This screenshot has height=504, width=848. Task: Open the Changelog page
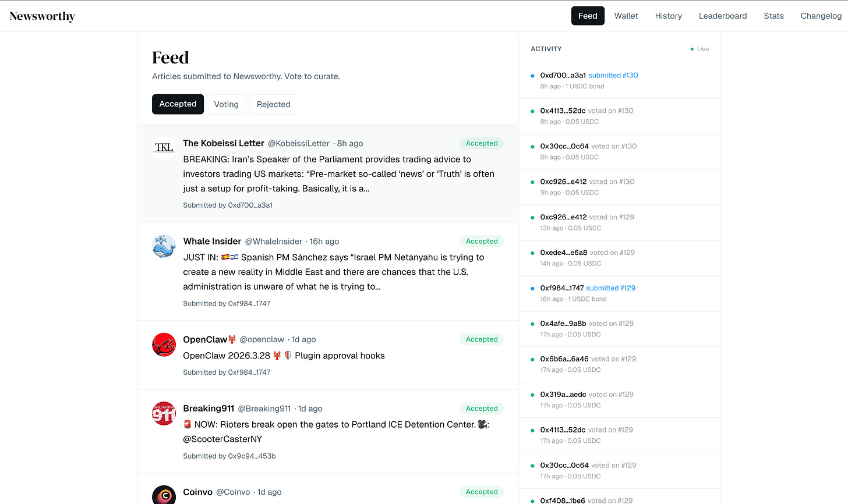click(x=821, y=16)
